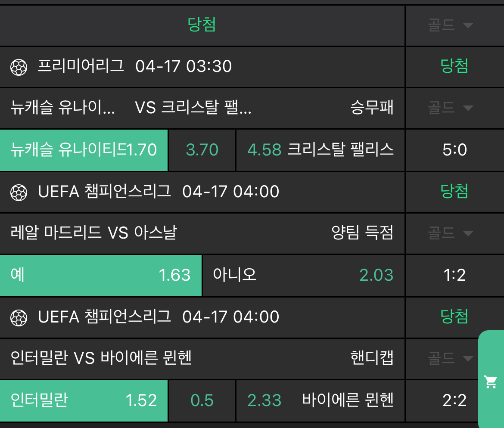This screenshot has height=428, width=504.
Task: Click the 프리미어리그 04-17 03:30 header
Action: click(x=134, y=66)
